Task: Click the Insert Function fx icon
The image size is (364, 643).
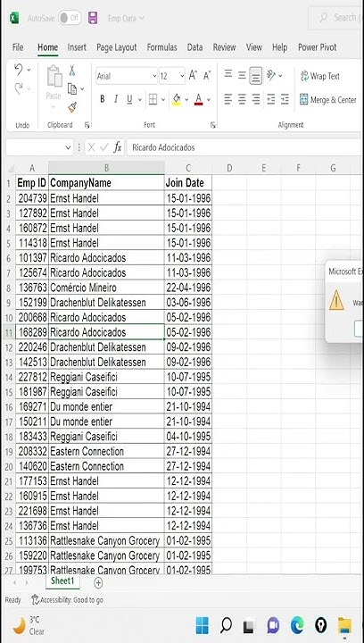Action: point(118,147)
